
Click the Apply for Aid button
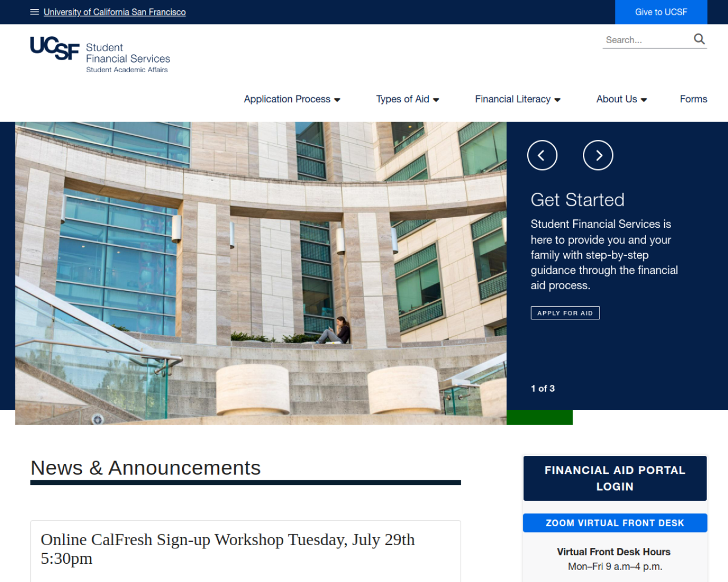click(x=565, y=313)
